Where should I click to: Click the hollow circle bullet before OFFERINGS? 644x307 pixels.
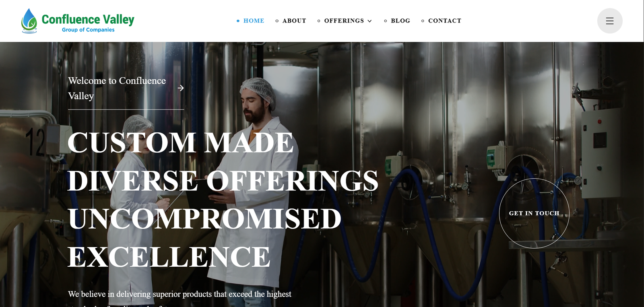[x=319, y=21]
